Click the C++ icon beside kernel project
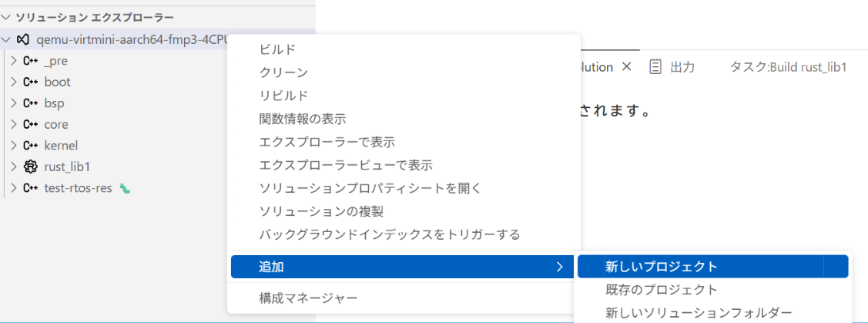The height and width of the screenshot is (323, 868). click(x=31, y=145)
